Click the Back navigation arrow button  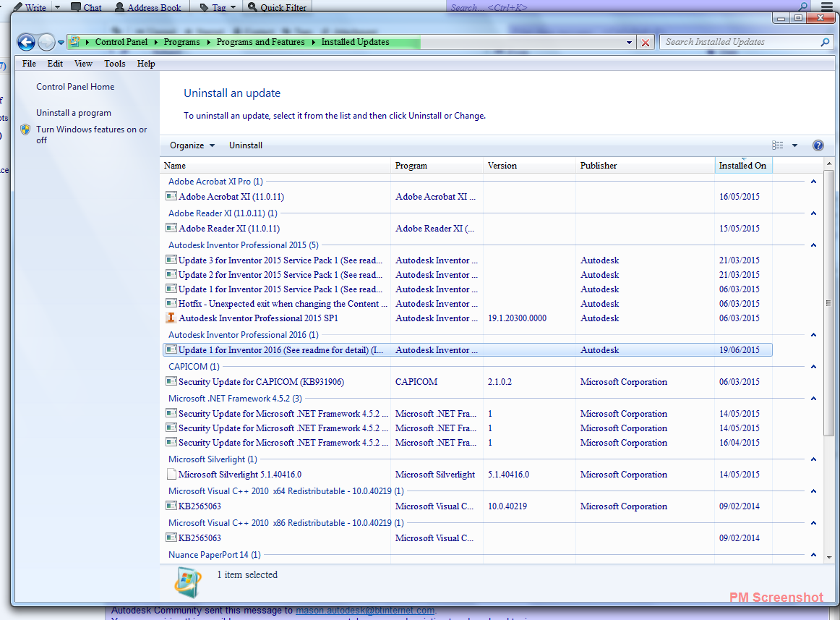pos(26,42)
